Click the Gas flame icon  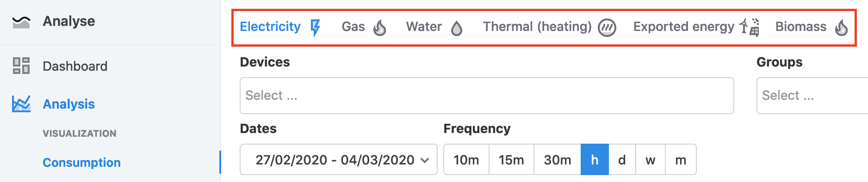tap(379, 28)
